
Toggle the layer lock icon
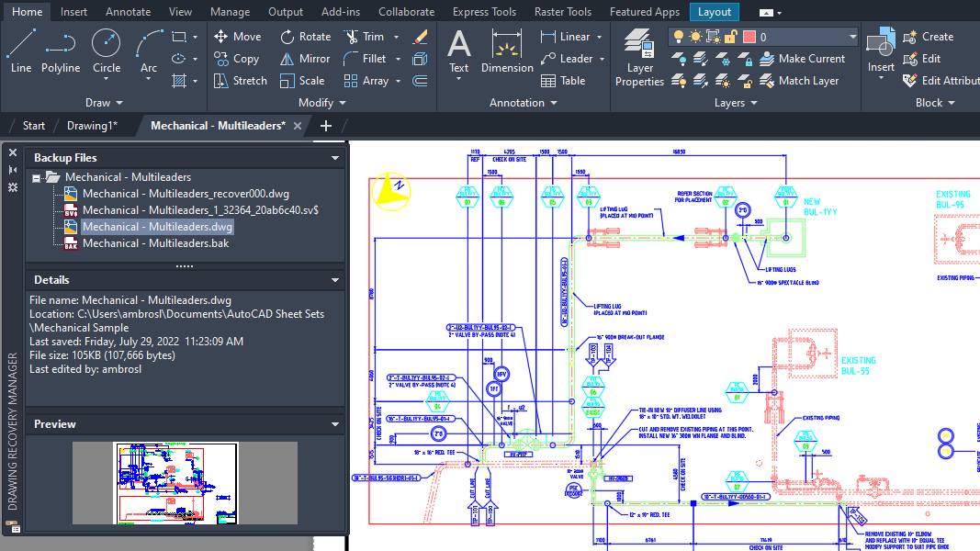[730, 37]
